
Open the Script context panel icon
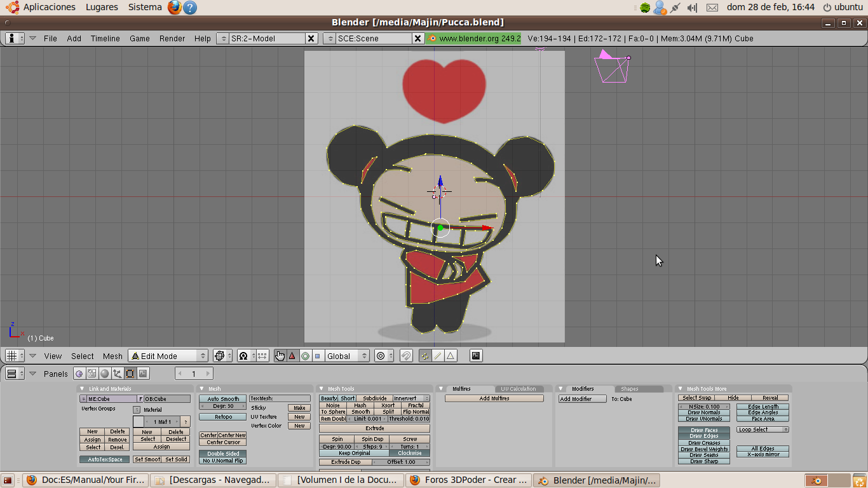tap(92, 374)
